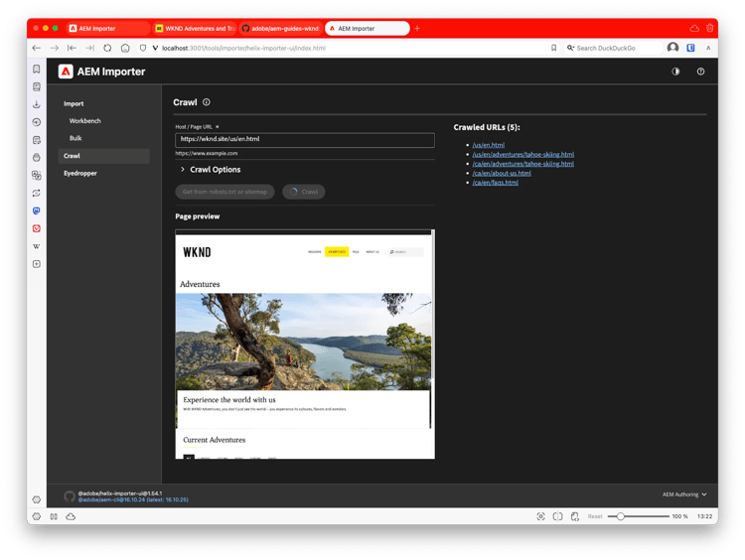Click the Search DuckDuckGo field
The image size is (745, 560).
(613, 48)
